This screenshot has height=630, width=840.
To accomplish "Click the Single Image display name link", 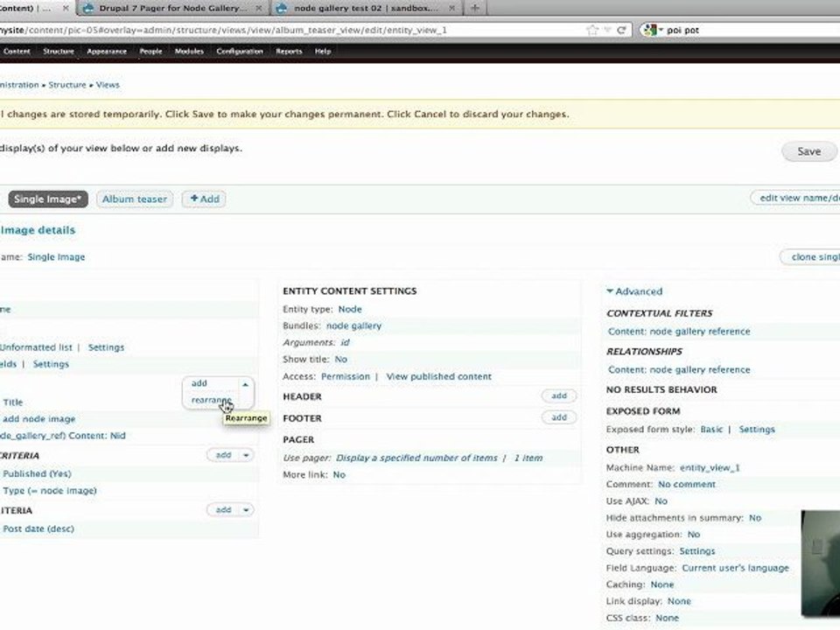I will click(x=56, y=257).
